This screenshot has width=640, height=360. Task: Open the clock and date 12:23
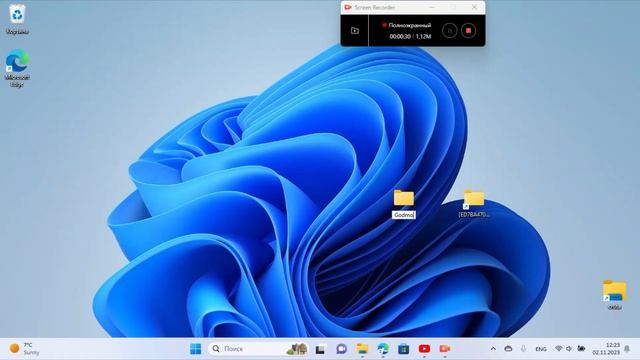[606, 349]
